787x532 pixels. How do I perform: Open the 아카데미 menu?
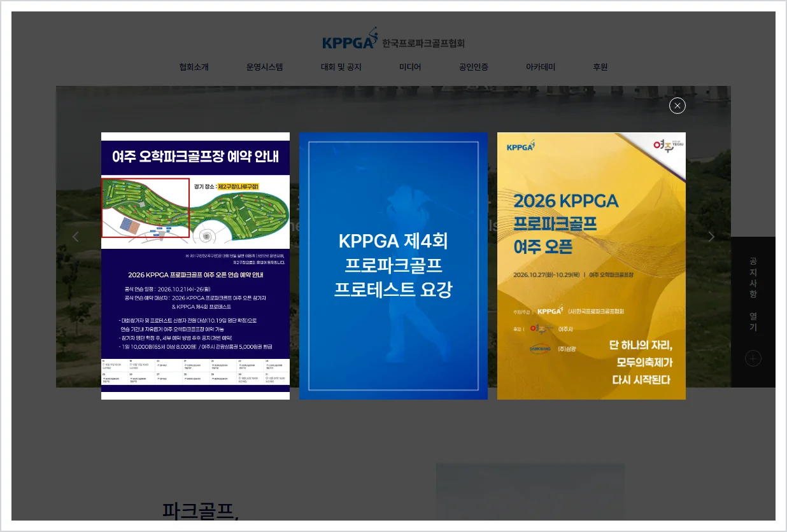click(541, 67)
